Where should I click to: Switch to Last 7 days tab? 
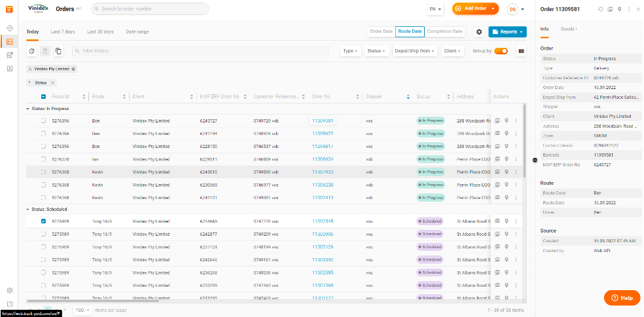63,31
